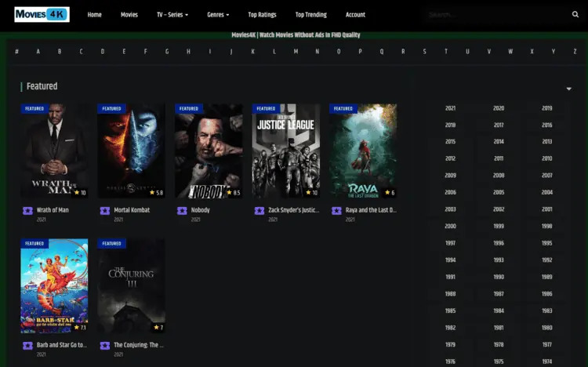Select release year 2014

pyautogui.click(x=499, y=142)
